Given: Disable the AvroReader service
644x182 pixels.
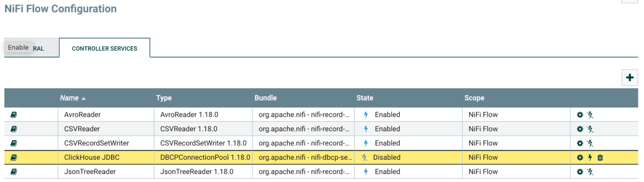Looking at the screenshot, I should [590, 115].
